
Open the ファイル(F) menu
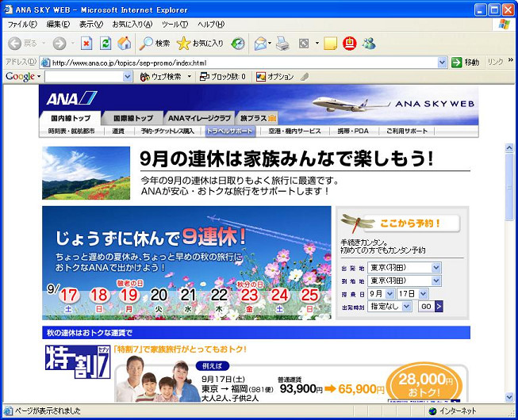(22, 25)
